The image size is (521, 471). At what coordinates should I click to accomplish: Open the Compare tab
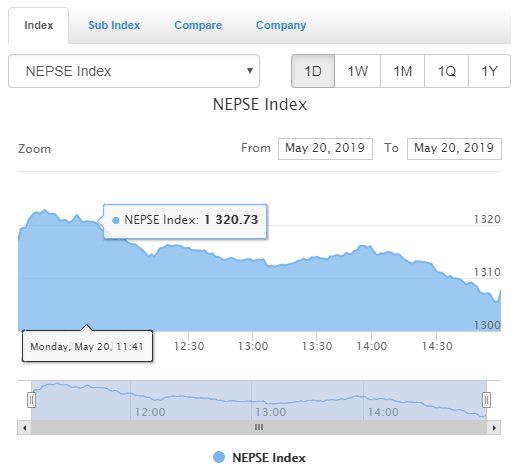click(198, 26)
